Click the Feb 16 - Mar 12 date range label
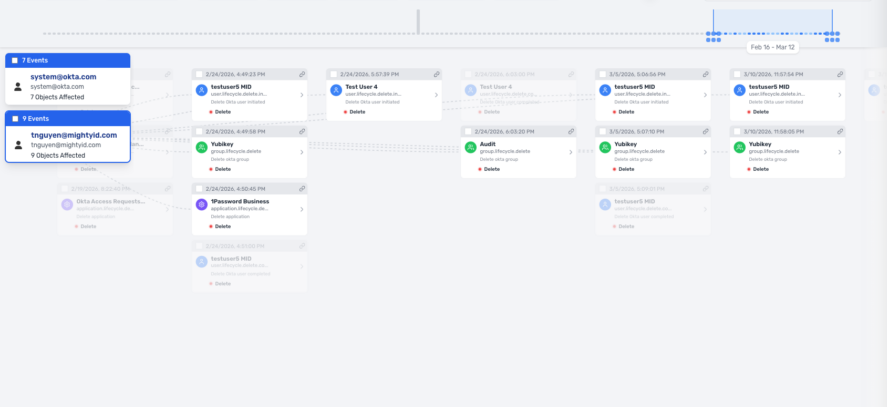 tap(772, 47)
